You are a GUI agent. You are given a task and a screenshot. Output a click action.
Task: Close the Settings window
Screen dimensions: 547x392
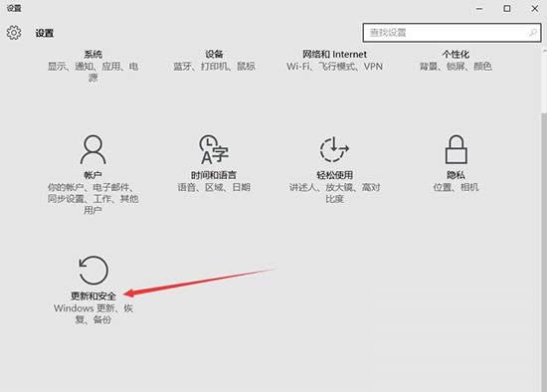[535, 8]
